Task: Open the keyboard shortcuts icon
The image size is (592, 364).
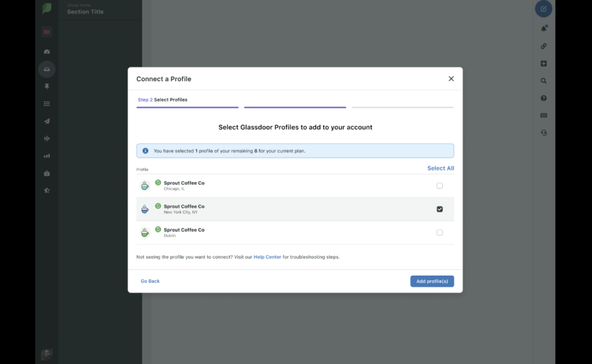Action: tap(543, 116)
